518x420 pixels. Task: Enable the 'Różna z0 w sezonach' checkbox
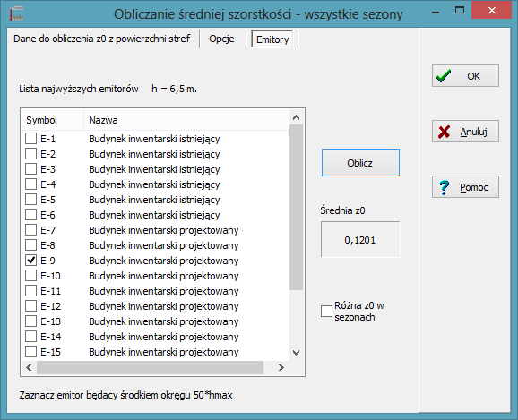click(x=326, y=311)
